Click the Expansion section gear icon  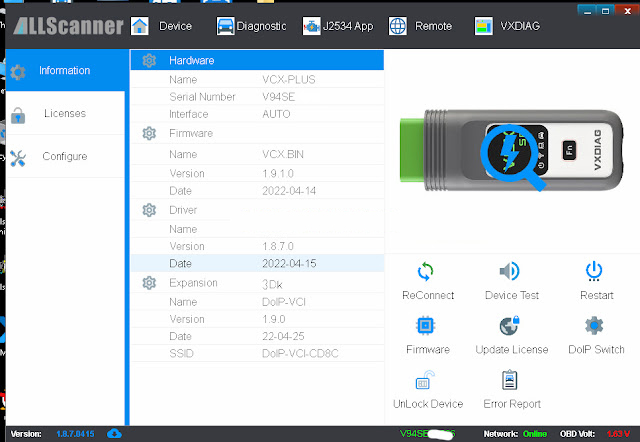click(149, 283)
